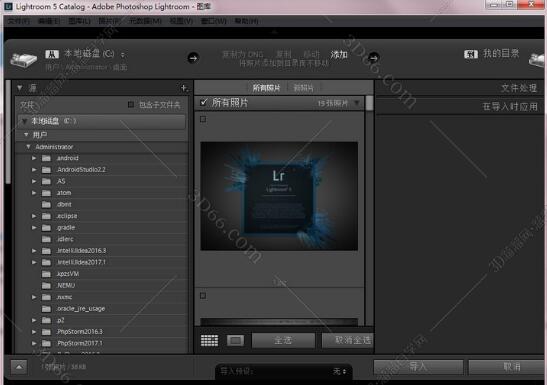
Task: Click the round arrow before 我的目录
Action: (x=373, y=58)
